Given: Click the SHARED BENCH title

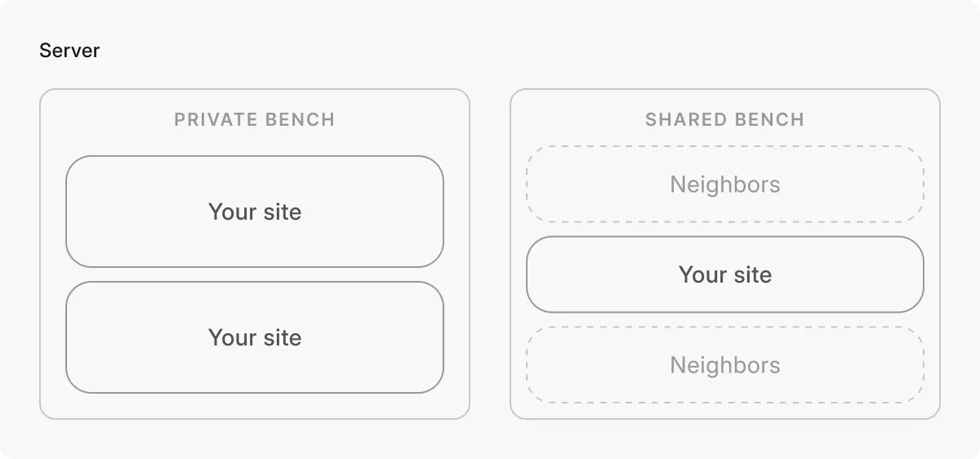Looking at the screenshot, I should [x=724, y=119].
